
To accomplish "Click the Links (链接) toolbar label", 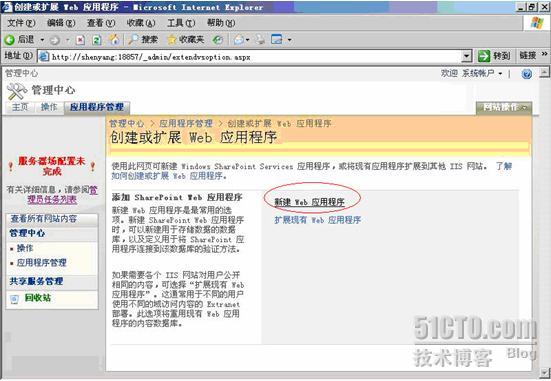I will click(x=527, y=56).
